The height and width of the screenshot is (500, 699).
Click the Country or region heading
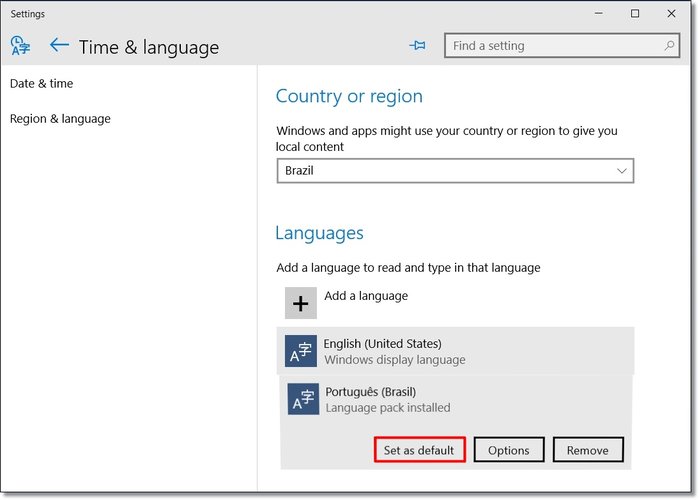click(x=349, y=96)
